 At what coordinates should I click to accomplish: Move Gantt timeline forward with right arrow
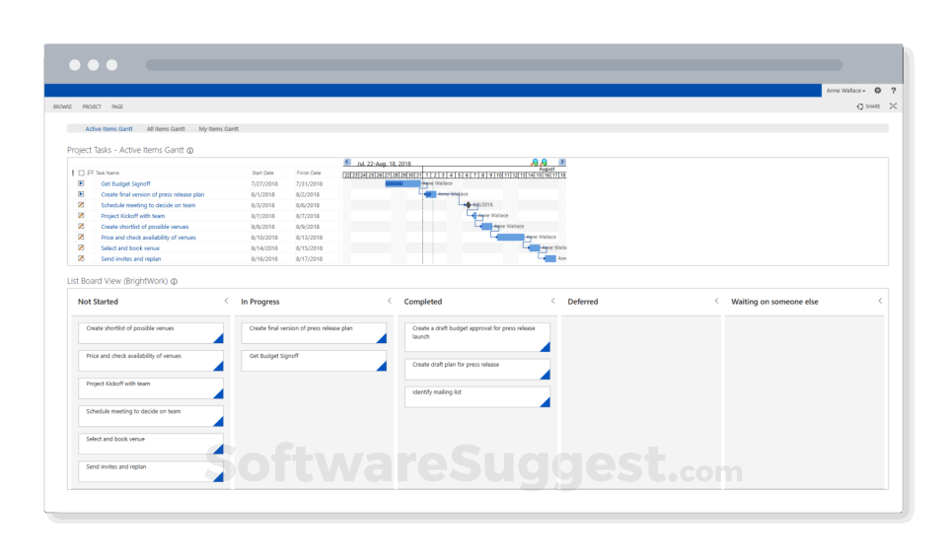562,162
